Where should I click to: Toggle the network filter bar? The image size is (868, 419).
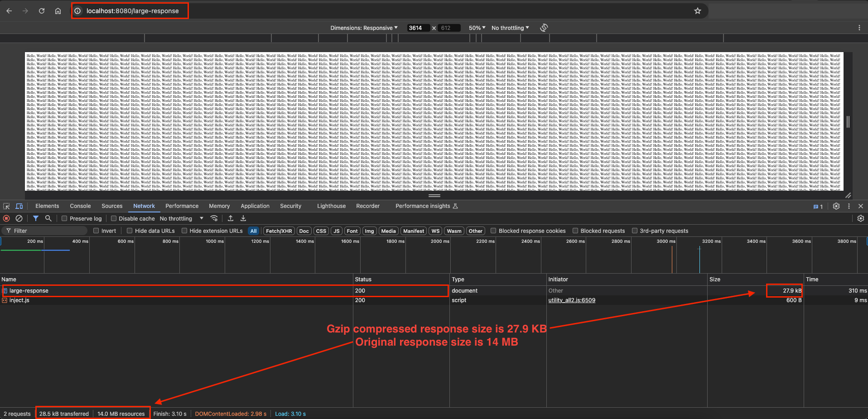pos(36,218)
